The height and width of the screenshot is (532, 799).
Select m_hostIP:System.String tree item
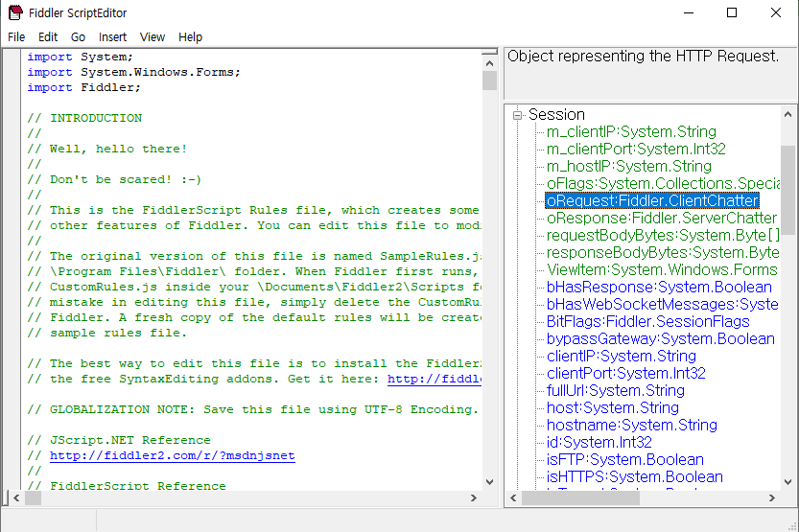(x=629, y=167)
